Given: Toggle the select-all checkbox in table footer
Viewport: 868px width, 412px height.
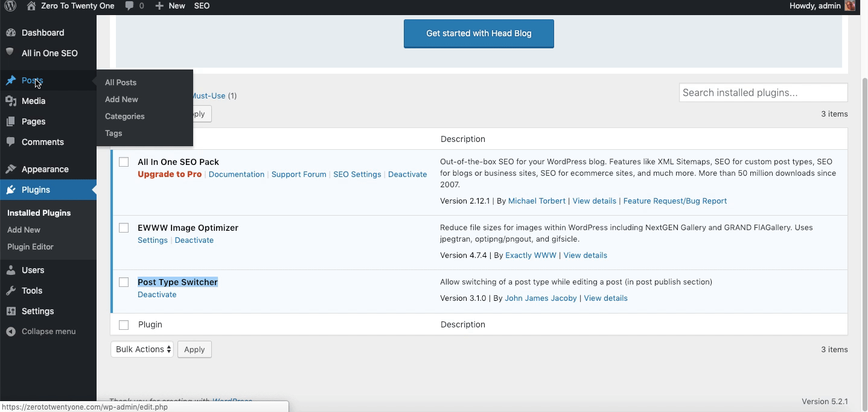Looking at the screenshot, I should click(124, 325).
